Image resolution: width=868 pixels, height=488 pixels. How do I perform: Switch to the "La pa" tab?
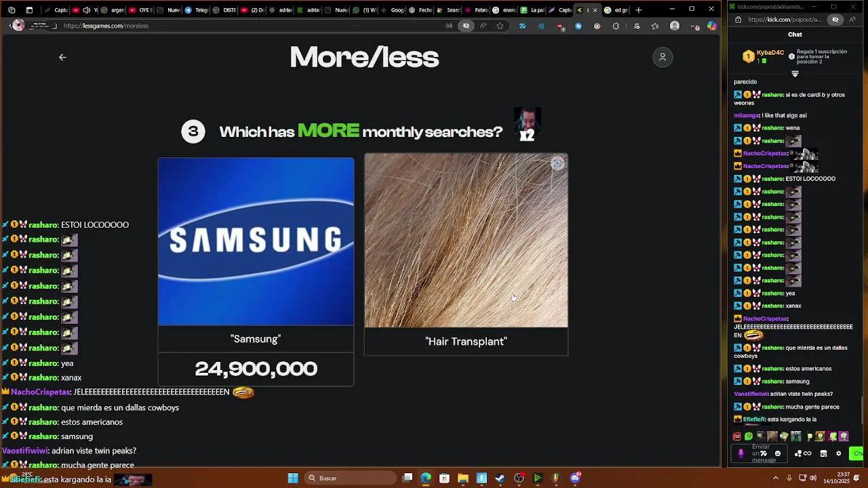click(x=533, y=10)
